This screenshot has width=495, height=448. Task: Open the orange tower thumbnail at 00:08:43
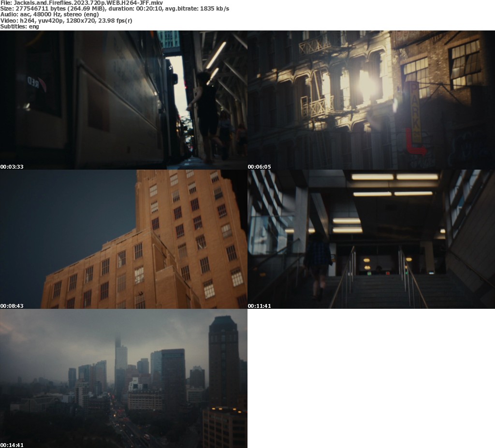click(123, 239)
